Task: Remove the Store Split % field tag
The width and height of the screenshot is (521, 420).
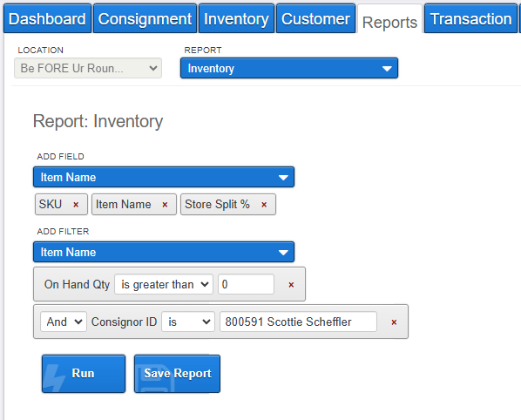Action: [x=264, y=205]
